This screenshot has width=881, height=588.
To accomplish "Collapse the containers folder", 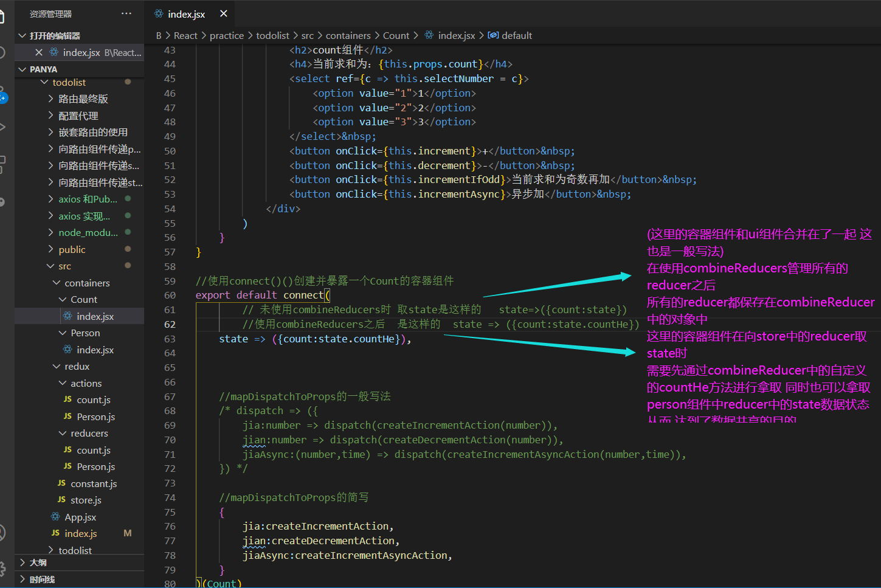I will point(57,283).
